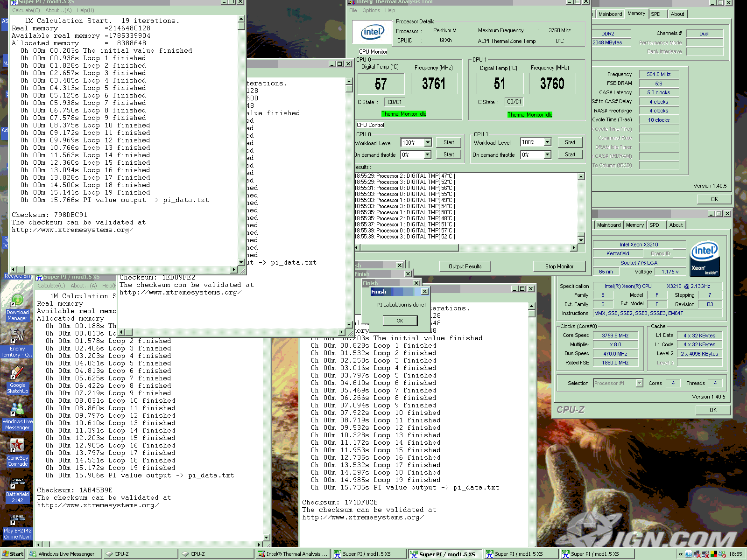This screenshot has width=747, height=560.
Task: Open the GameSpy Comrade desktop shortcut
Action: pos(17,453)
